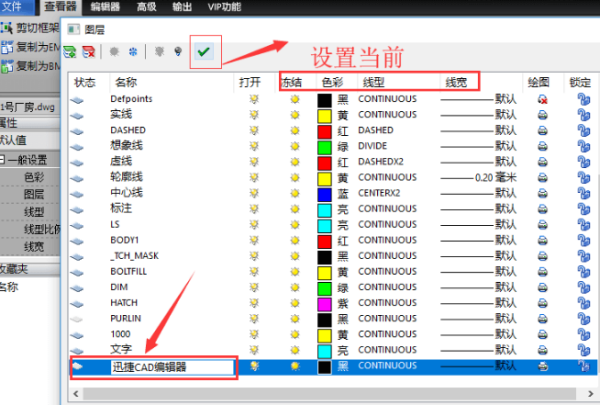
Task: Open the 文件 menu
Action: 12,7
